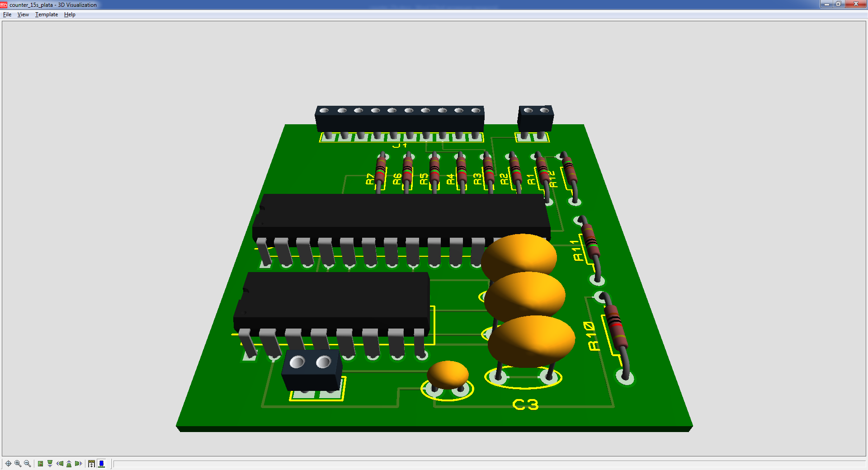Click the small orange capacitor near C3

(448, 375)
